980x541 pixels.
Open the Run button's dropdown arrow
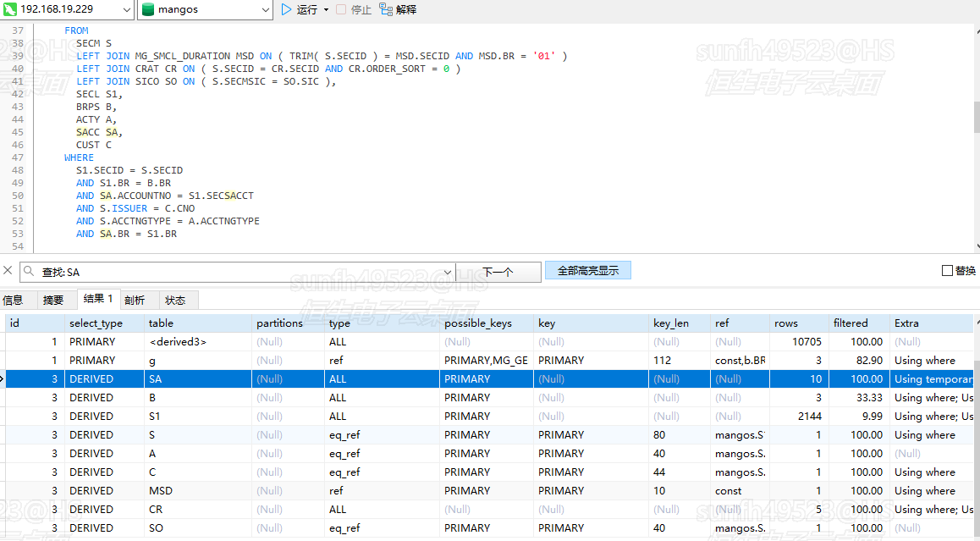(327, 10)
